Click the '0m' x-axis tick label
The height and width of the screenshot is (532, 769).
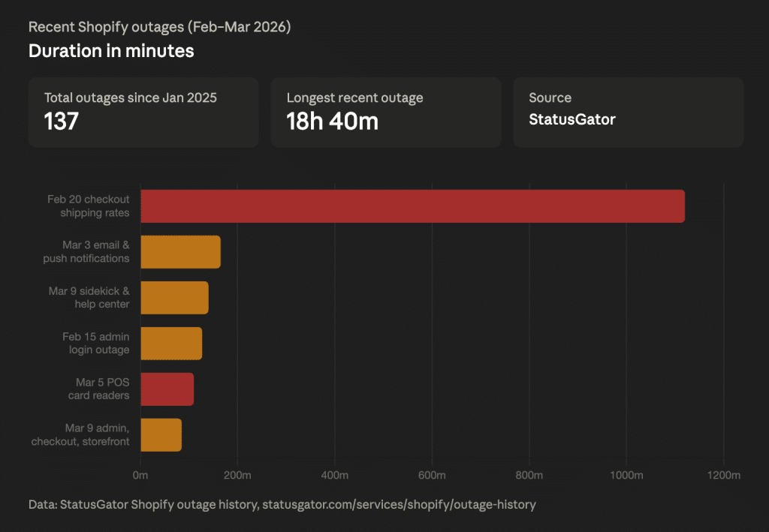tap(140, 475)
